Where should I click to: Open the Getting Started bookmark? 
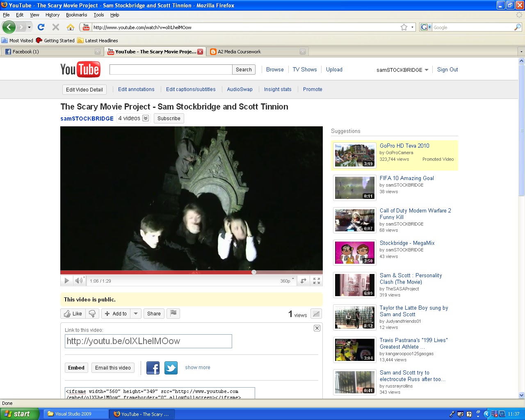[x=55, y=41]
